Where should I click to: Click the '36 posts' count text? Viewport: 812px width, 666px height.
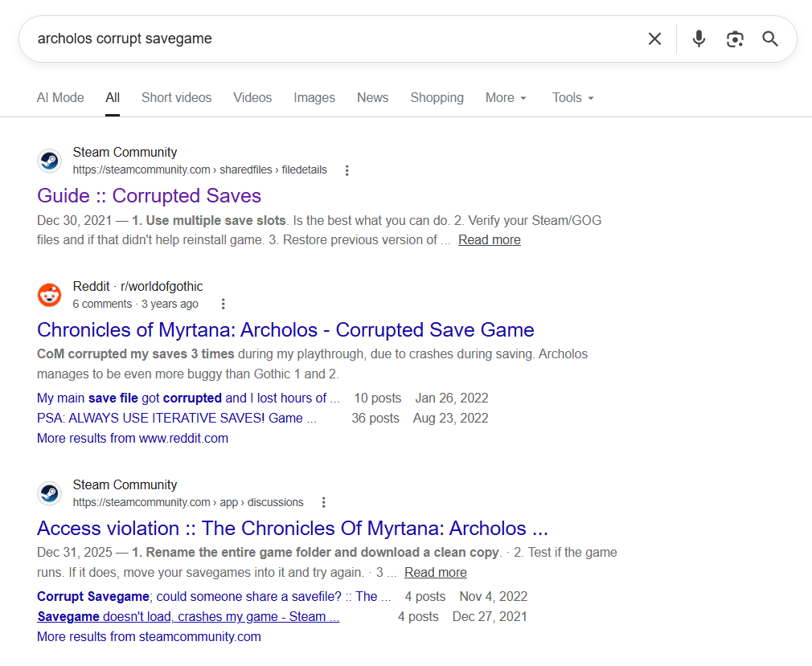(x=375, y=418)
